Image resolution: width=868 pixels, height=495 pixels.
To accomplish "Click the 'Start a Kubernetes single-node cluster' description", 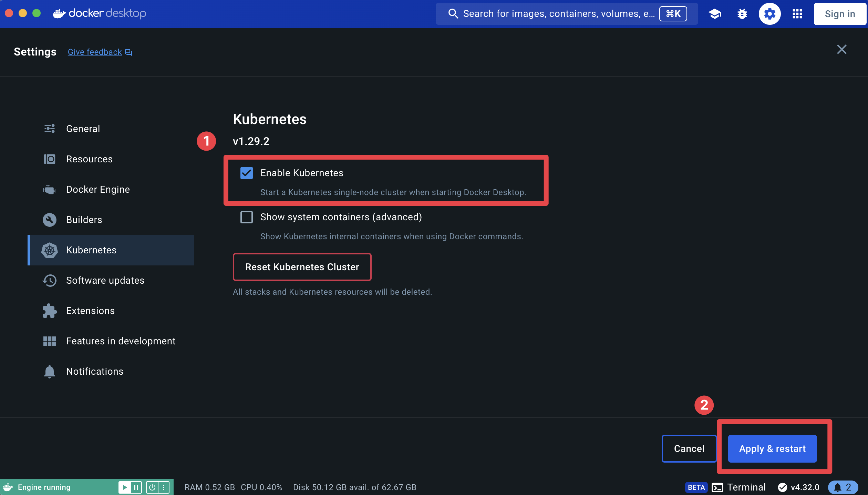I will tap(393, 192).
